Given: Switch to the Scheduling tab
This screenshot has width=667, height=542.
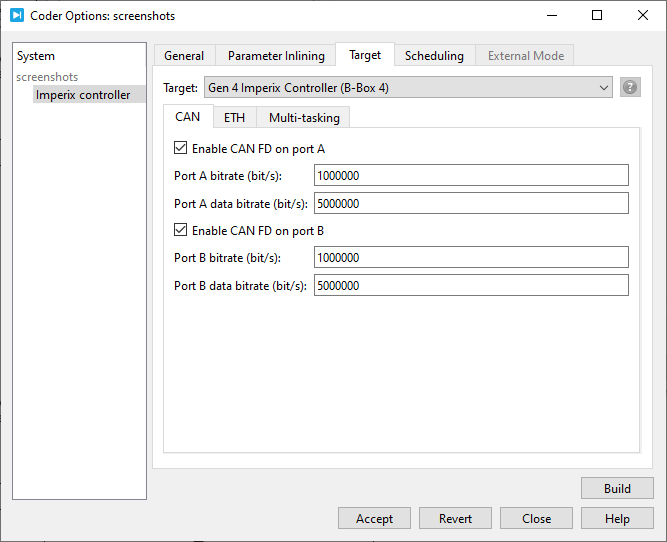Looking at the screenshot, I should point(434,56).
